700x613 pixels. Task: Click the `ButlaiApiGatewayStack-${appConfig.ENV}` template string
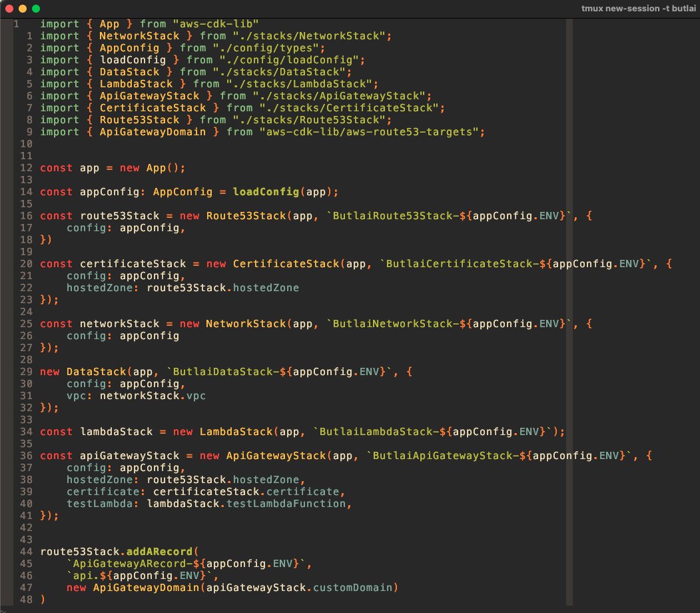(x=499, y=456)
